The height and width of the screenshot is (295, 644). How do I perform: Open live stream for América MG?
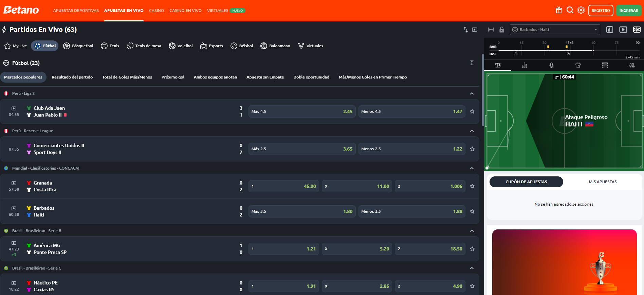coord(14,243)
